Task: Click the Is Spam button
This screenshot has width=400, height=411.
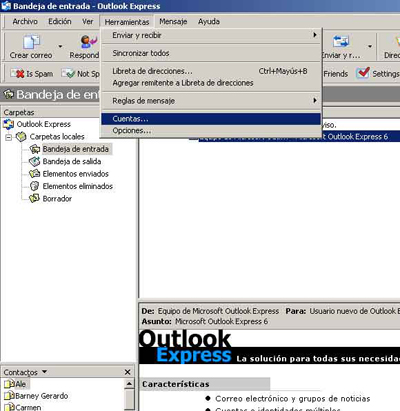Action: (32, 73)
